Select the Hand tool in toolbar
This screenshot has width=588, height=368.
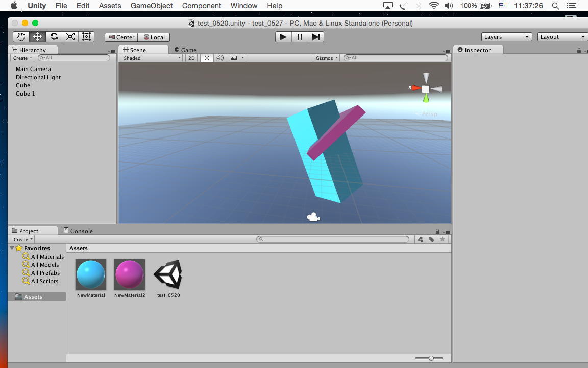click(21, 37)
